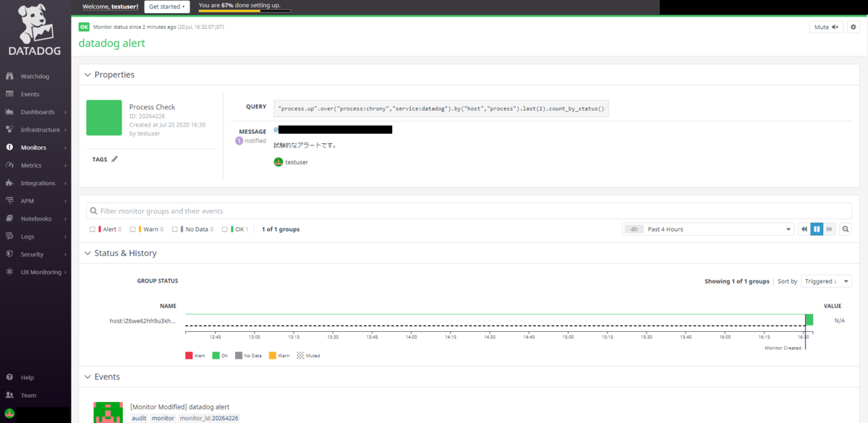Click the Datadog logo
The width and height of the screenshot is (868, 423).
pyautogui.click(x=35, y=30)
